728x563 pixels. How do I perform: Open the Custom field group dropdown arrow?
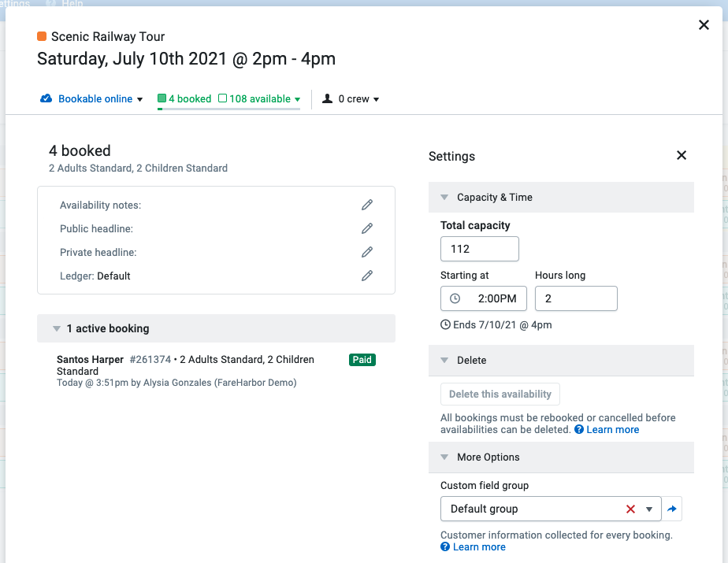(x=649, y=509)
